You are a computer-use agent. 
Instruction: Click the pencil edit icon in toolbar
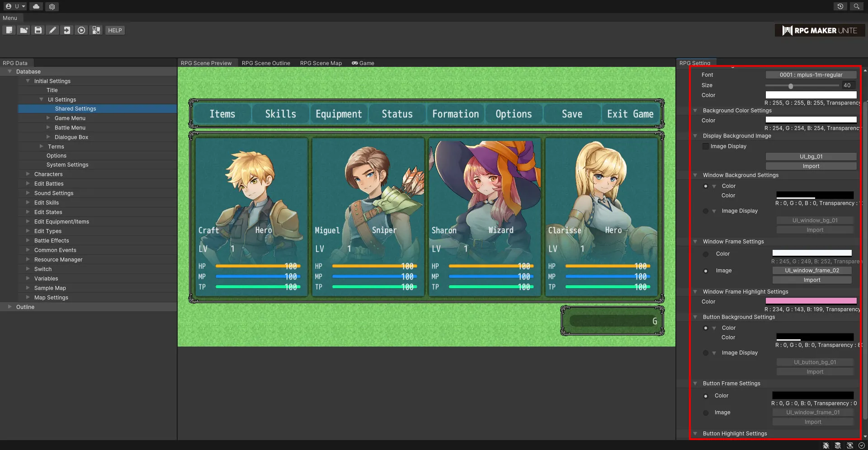(53, 30)
